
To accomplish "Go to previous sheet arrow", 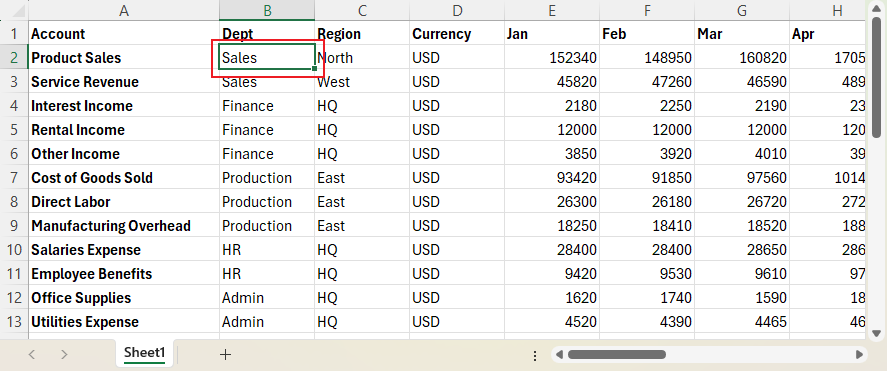I will [32, 355].
